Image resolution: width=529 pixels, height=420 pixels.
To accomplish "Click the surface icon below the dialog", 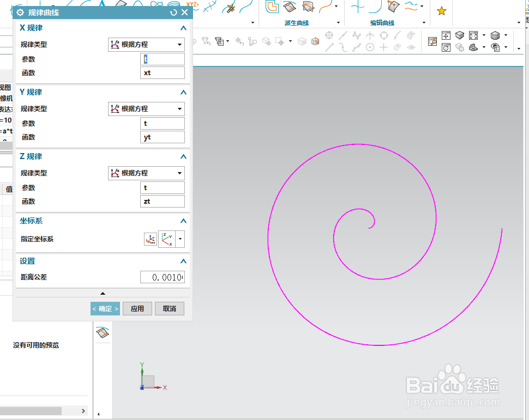I will tap(103, 332).
